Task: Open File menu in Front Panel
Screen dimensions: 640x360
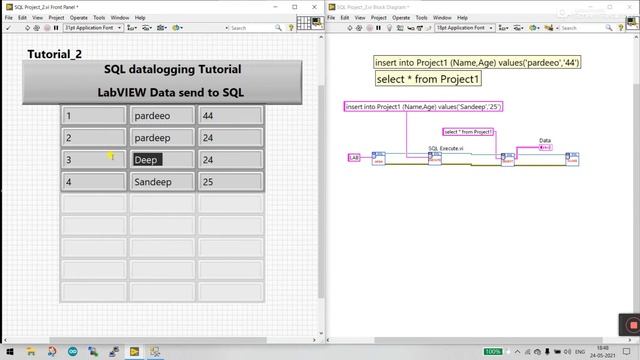Action: [9, 18]
